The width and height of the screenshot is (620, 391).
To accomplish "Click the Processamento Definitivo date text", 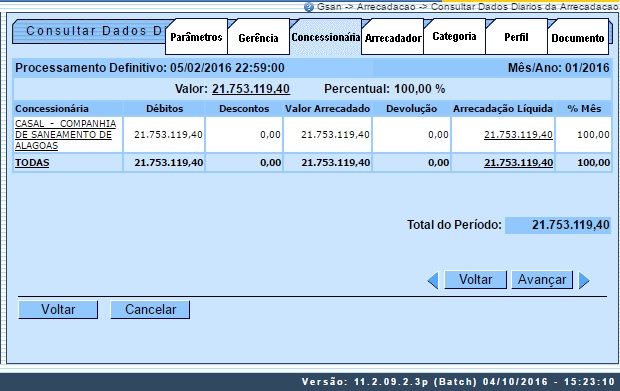I will pos(149,68).
